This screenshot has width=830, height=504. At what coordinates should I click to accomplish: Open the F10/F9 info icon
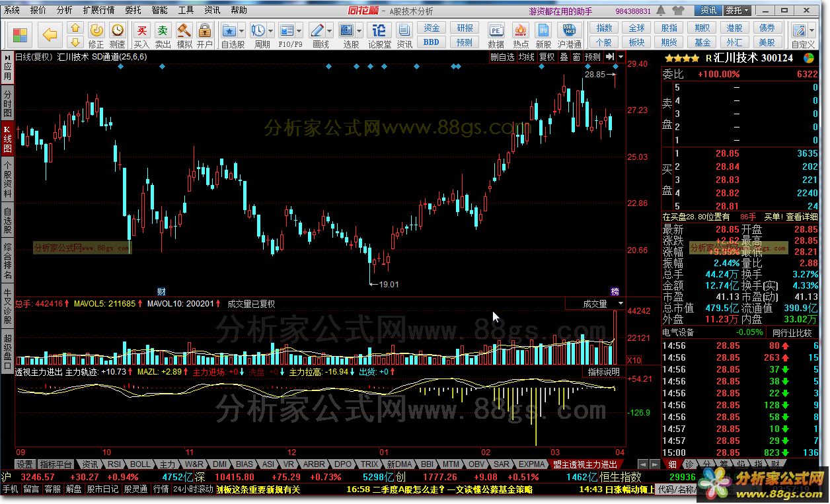(287, 31)
